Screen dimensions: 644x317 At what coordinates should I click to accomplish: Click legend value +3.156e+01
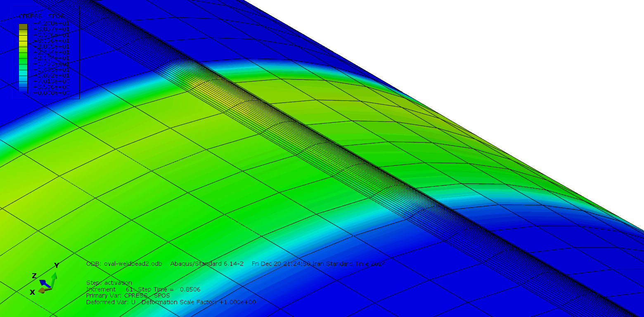coord(51,41)
